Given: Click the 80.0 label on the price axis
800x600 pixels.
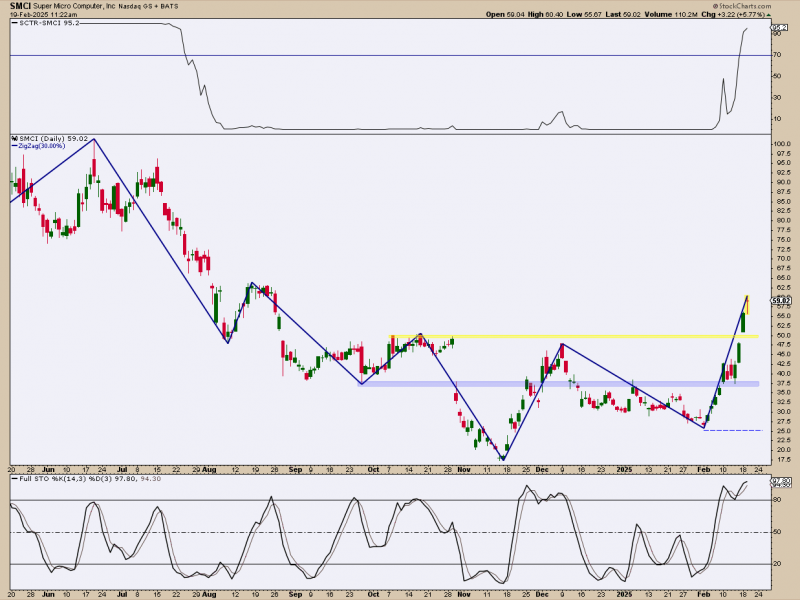Looking at the screenshot, I should coord(782,220).
